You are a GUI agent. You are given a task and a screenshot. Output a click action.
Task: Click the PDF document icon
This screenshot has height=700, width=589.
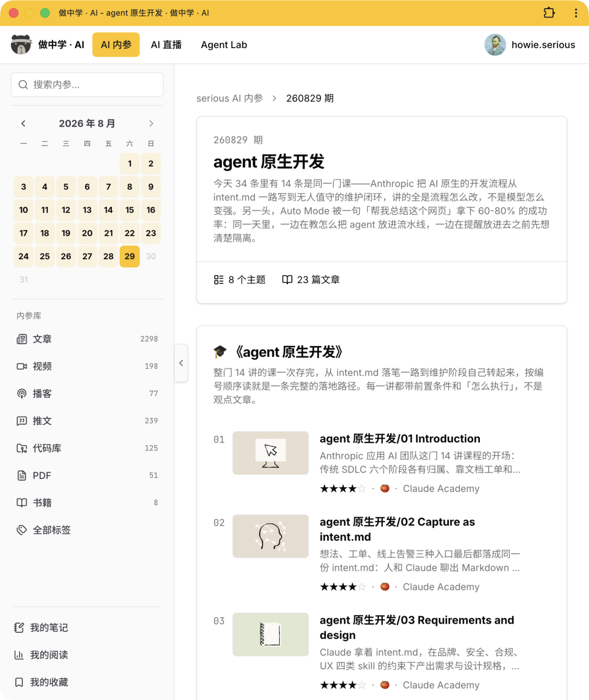click(x=22, y=475)
